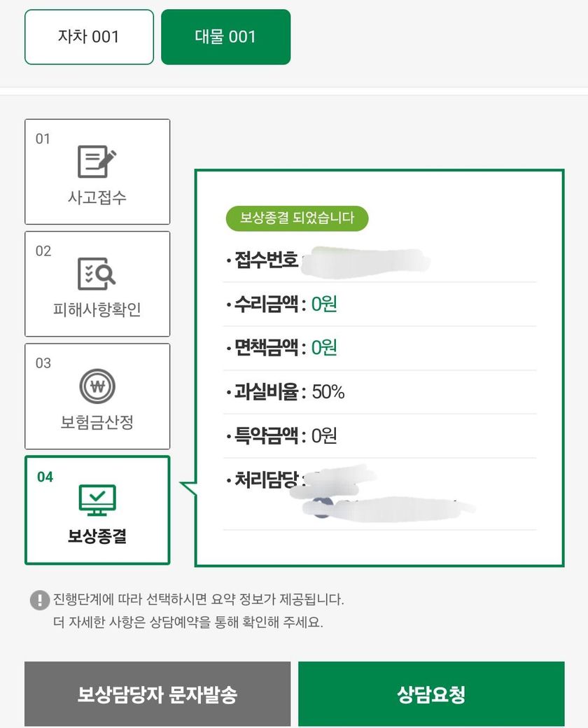The image size is (588, 728).
Task: Click the 사고접수 document-pencil icon
Action: click(97, 162)
